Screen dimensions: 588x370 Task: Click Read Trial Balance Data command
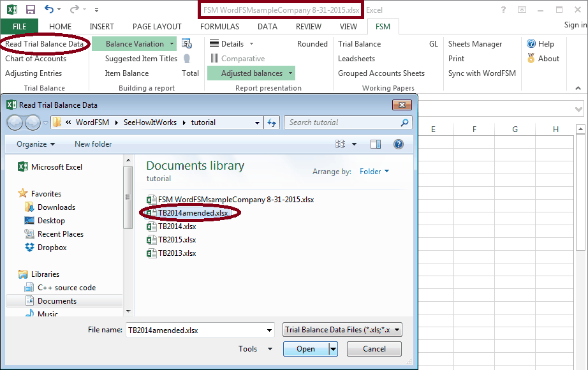44,44
